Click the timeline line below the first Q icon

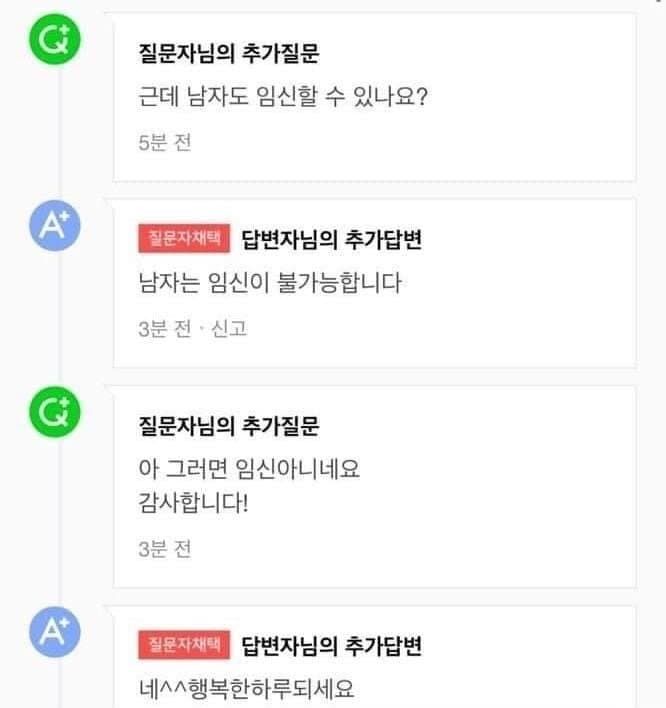[x=59, y=130]
